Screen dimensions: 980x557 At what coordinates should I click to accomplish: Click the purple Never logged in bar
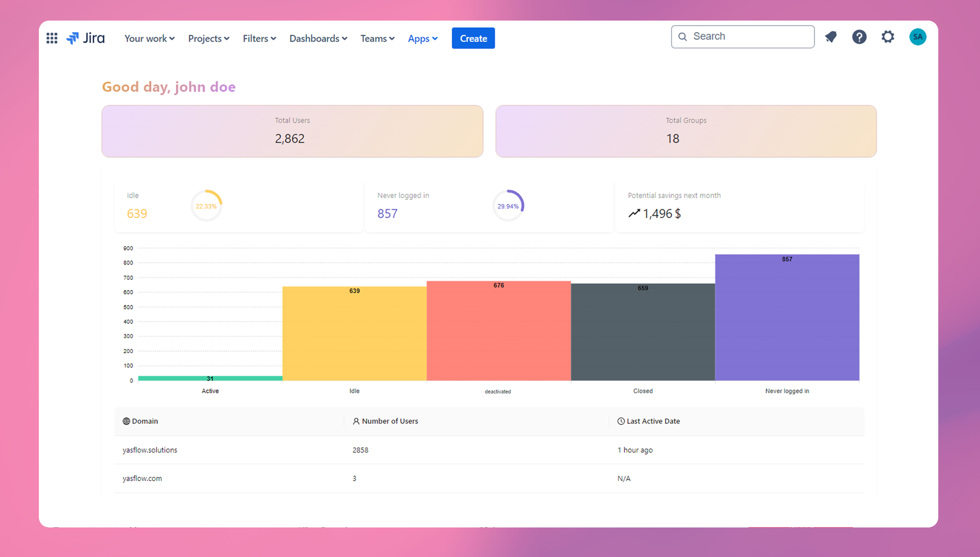(x=787, y=318)
